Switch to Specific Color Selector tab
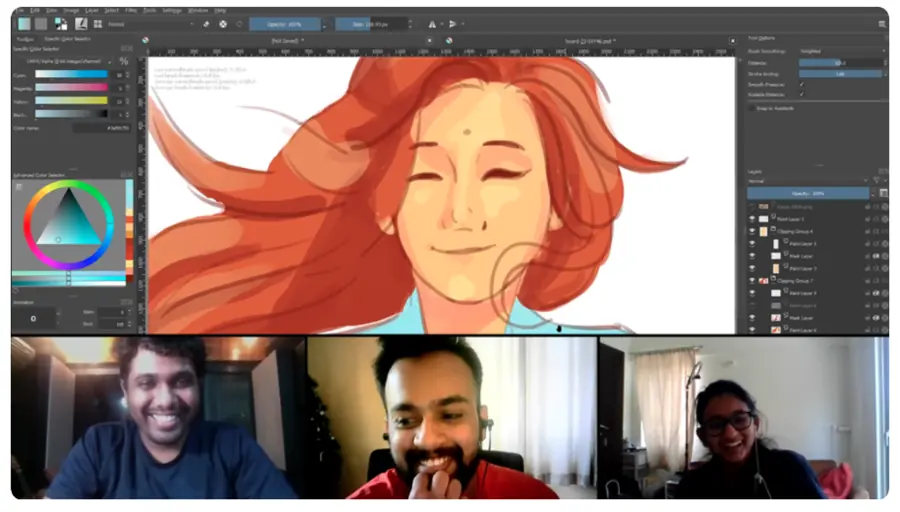The width and height of the screenshot is (900, 512). click(x=68, y=39)
